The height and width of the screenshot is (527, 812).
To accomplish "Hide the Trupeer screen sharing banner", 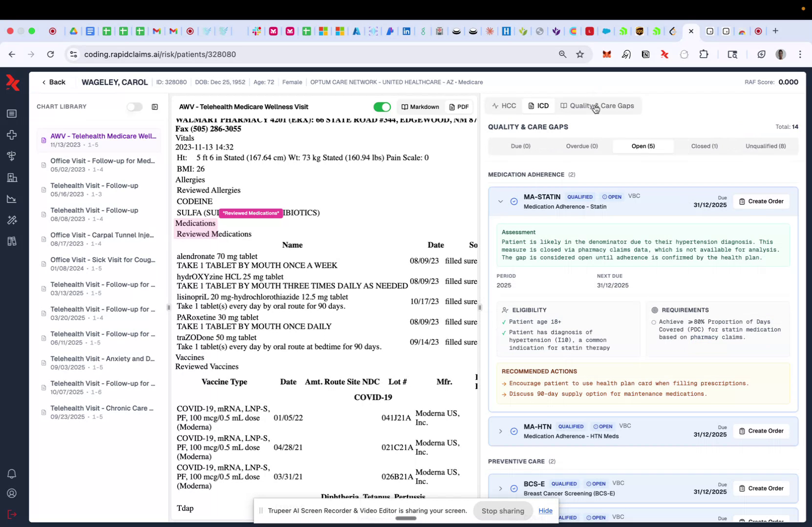I will [x=545, y=510].
